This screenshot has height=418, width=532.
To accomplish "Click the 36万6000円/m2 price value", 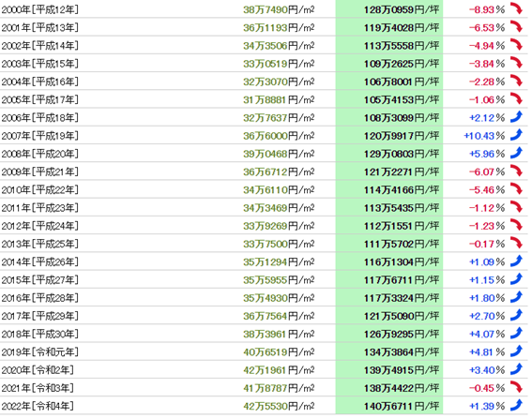I will click(279, 136).
